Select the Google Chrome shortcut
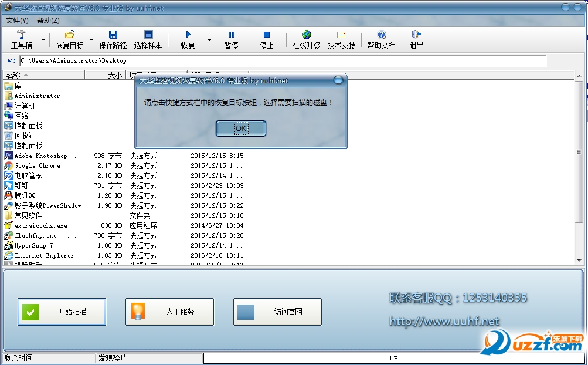 click(32, 165)
